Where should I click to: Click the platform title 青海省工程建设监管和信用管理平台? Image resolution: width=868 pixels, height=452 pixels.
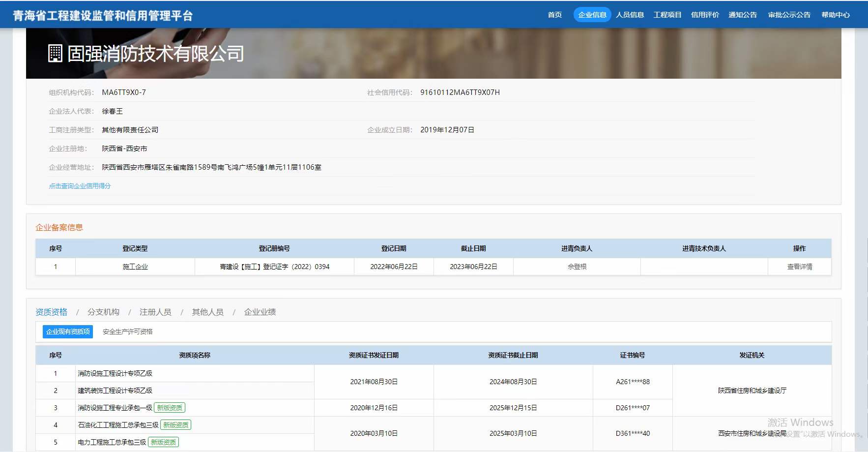point(103,16)
